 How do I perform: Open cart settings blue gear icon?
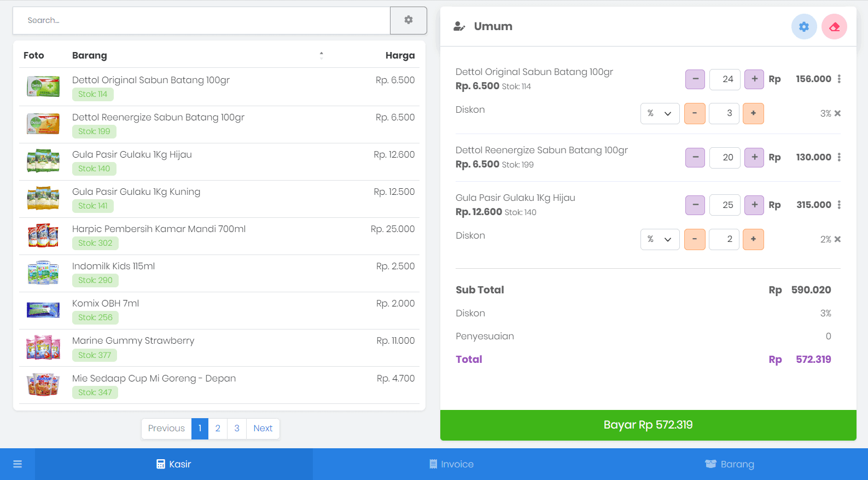coord(803,27)
